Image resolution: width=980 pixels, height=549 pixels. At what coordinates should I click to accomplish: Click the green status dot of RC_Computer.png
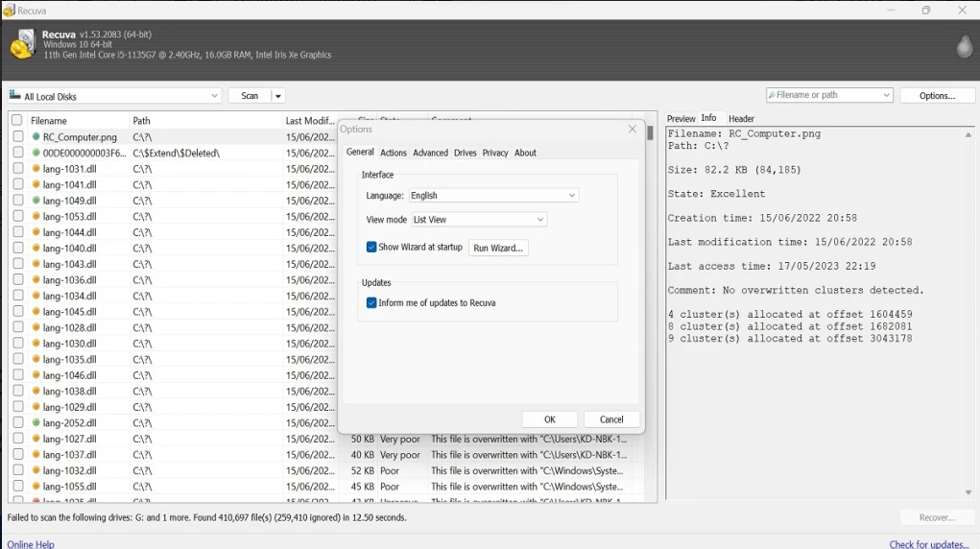36,136
